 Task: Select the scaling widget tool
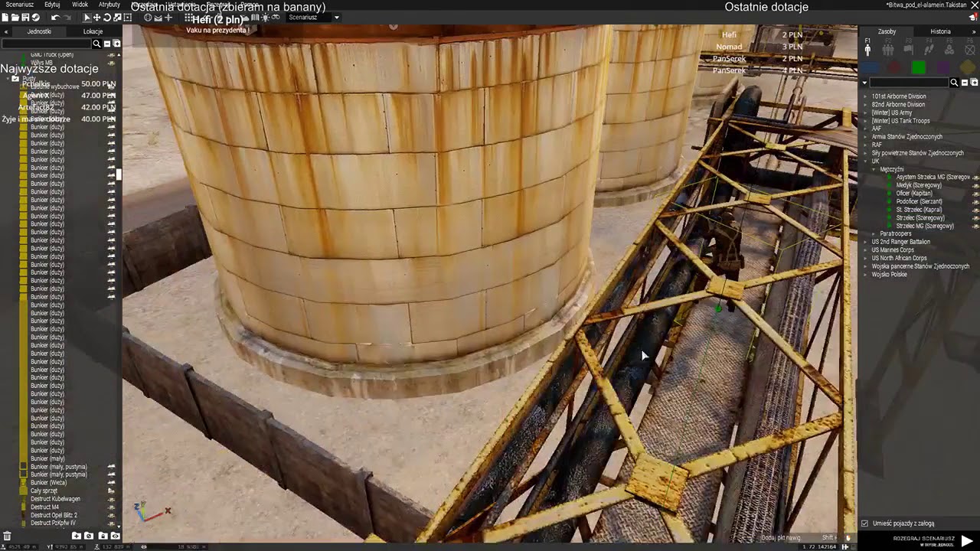point(117,17)
